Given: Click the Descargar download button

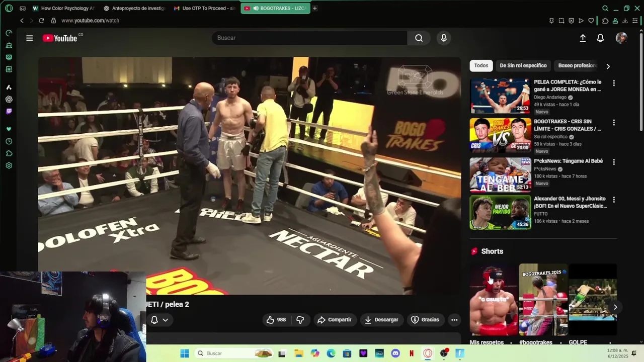Looking at the screenshot, I should (x=381, y=320).
